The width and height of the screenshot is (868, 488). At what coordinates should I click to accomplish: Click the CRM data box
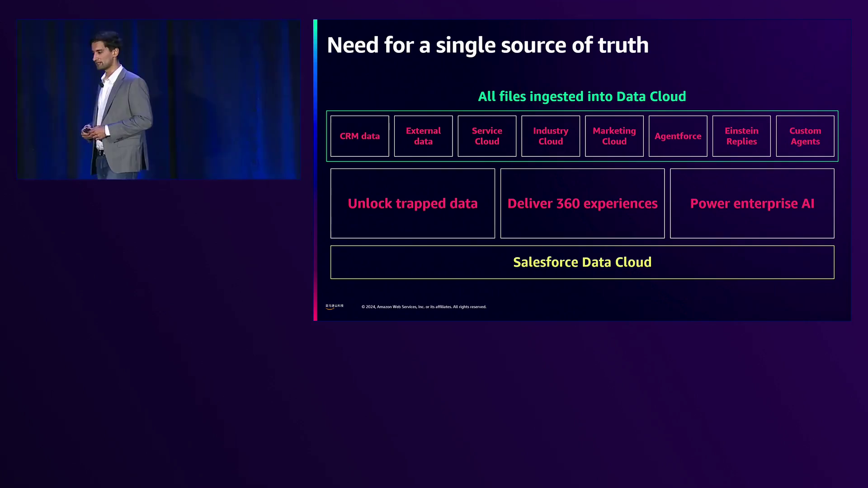point(359,136)
